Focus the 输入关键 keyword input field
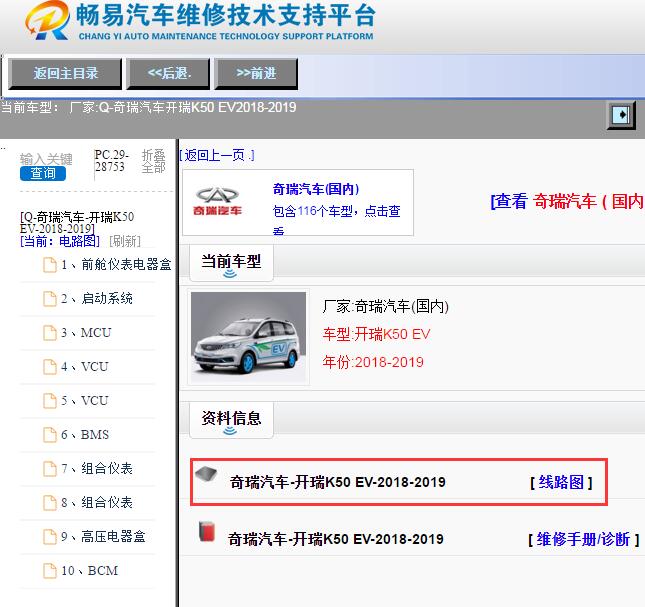645x607 pixels. click(x=46, y=159)
